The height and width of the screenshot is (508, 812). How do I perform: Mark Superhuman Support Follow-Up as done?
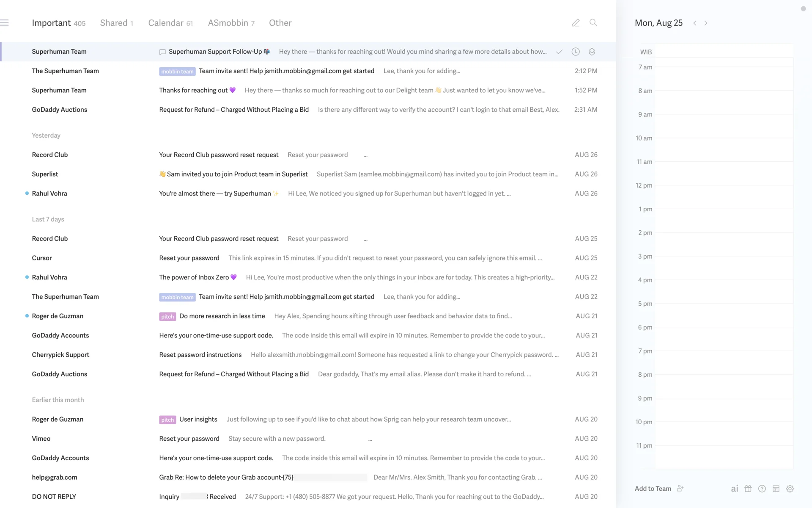point(559,52)
